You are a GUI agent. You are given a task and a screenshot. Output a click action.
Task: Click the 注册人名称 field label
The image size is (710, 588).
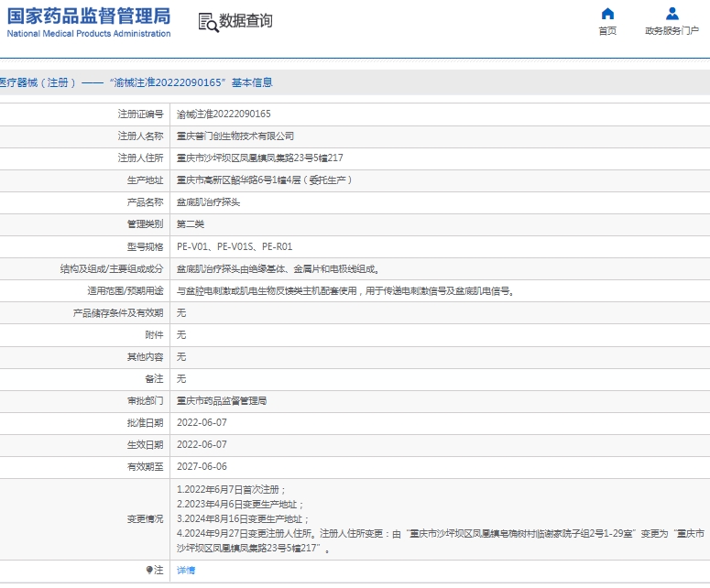pyautogui.click(x=140, y=136)
